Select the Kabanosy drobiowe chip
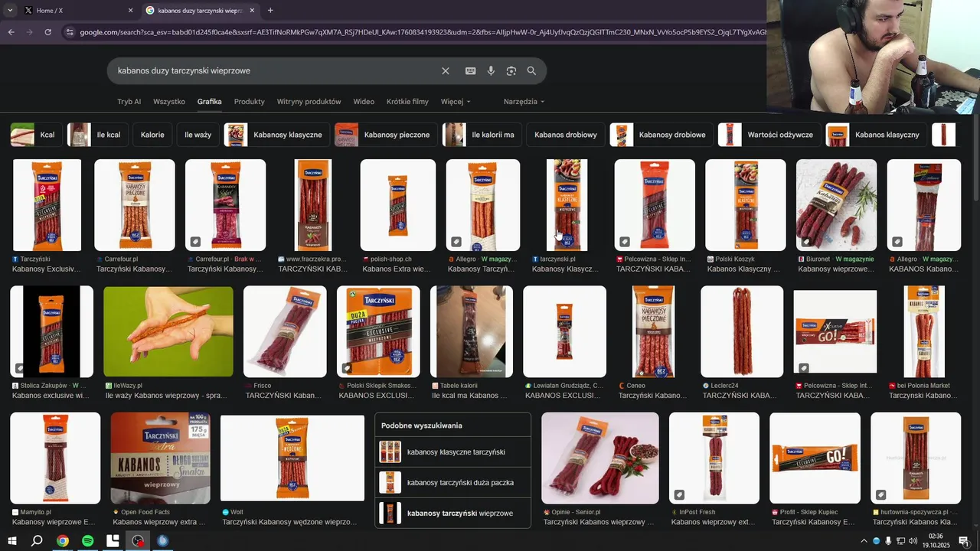This screenshot has height=551, width=980. click(x=661, y=135)
